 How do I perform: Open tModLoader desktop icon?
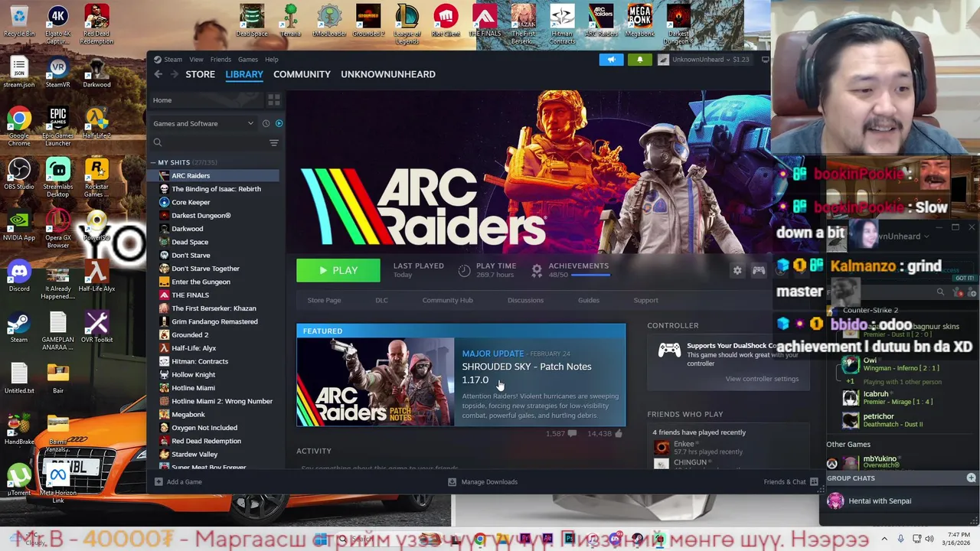click(329, 21)
